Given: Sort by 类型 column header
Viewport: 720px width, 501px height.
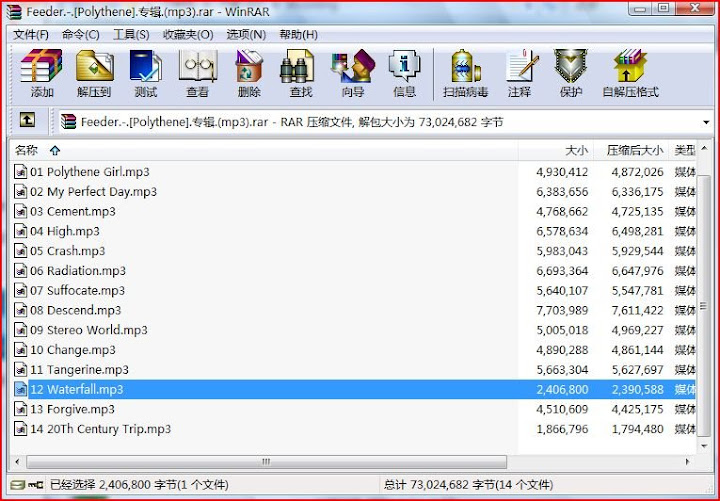Looking at the screenshot, I should pos(683,150).
